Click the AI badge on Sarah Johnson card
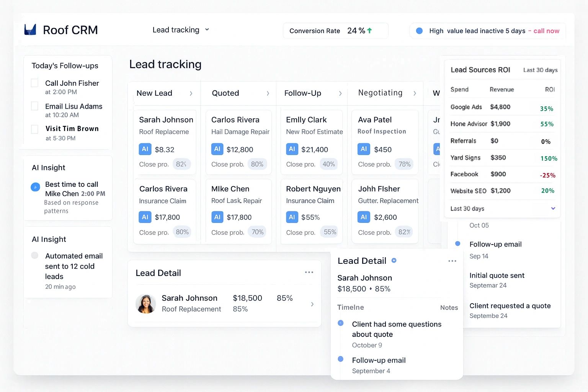This screenshot has width=588, height=392. click(145, 149)
